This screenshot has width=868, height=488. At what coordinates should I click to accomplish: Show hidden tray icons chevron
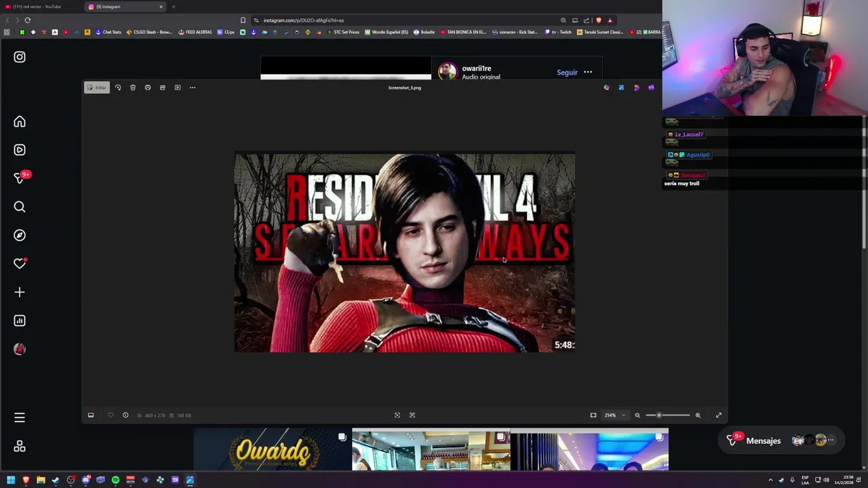click(x=770, y=480)
